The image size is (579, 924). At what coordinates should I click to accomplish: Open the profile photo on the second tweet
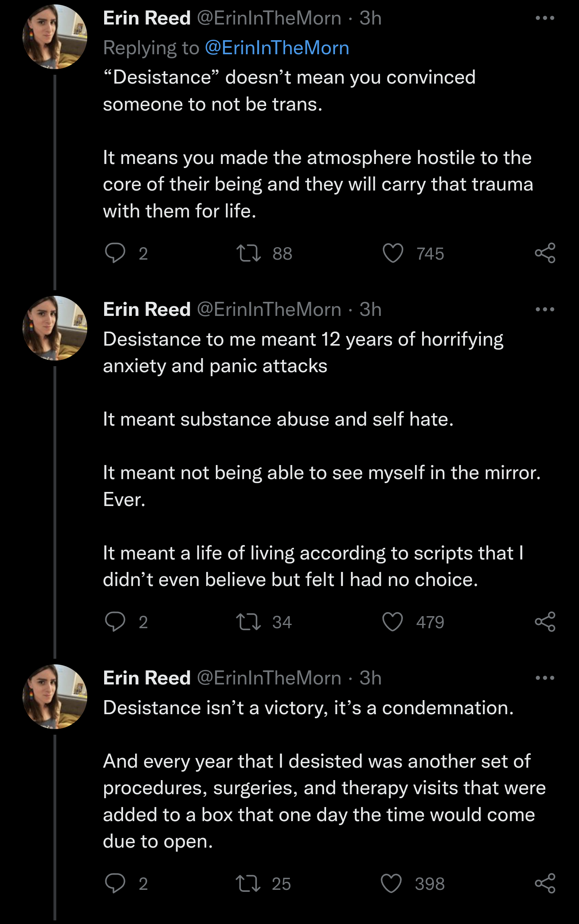[x=55, y=328]
